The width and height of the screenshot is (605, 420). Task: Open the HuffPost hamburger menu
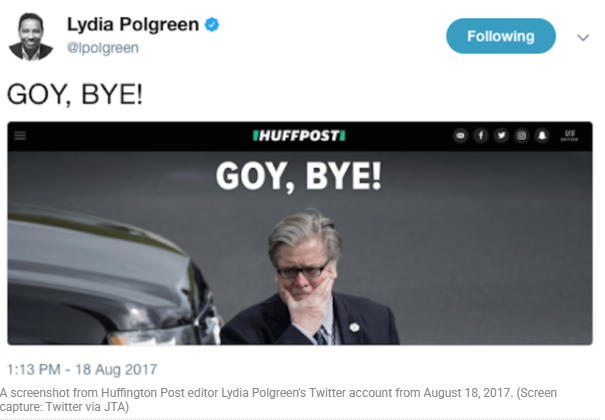pyautogui.click(x=20, y=135)
